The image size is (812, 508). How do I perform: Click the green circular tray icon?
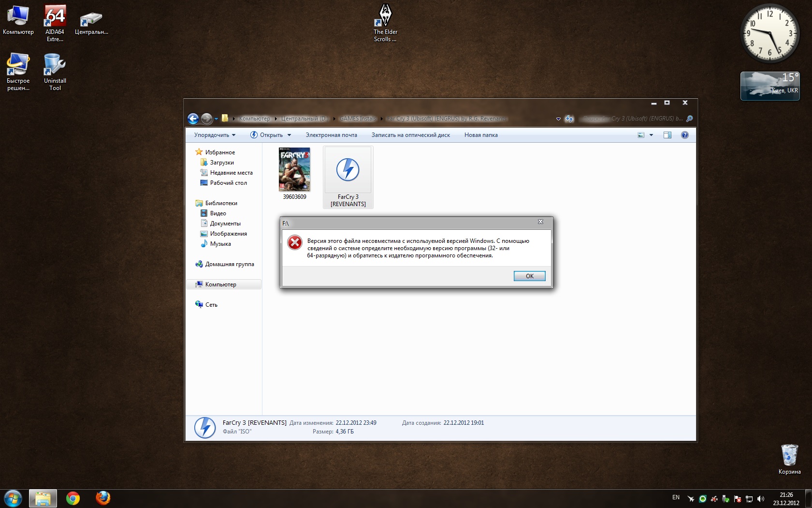tap(703, 499)
